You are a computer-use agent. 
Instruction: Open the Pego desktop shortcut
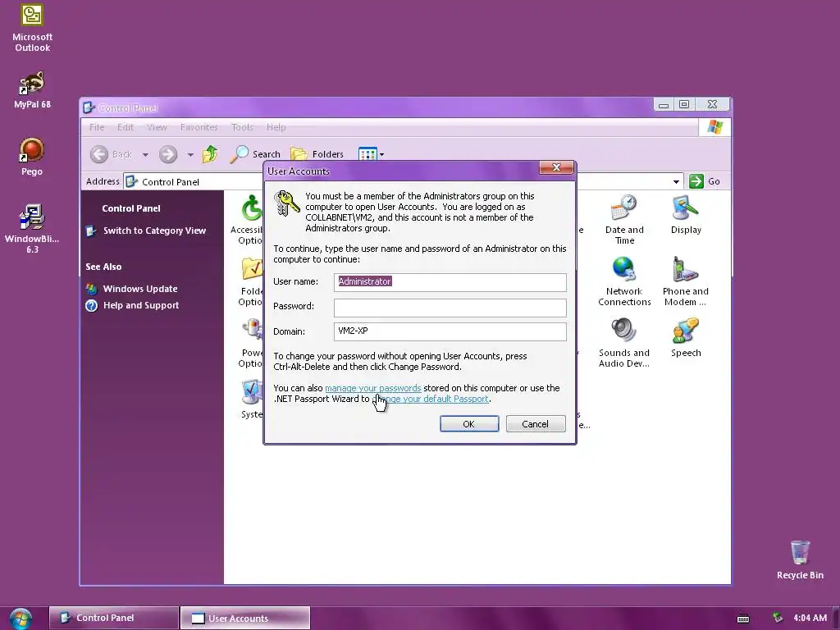point(32,157)
